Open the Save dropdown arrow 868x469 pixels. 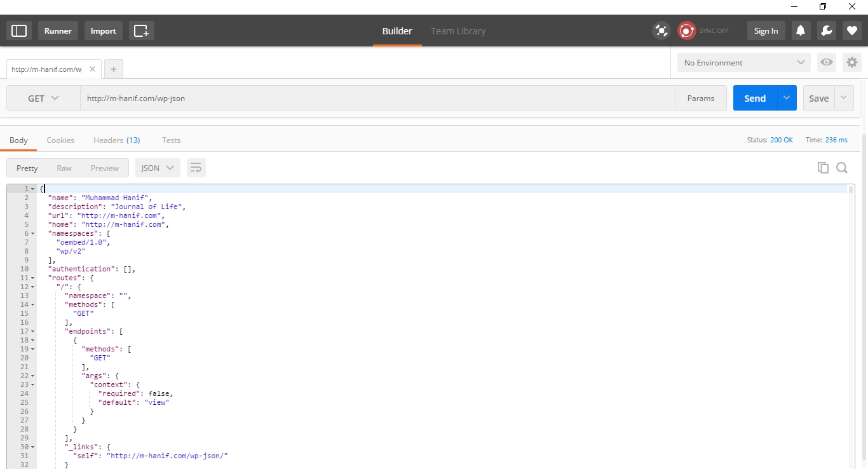[x=844, y=99]
